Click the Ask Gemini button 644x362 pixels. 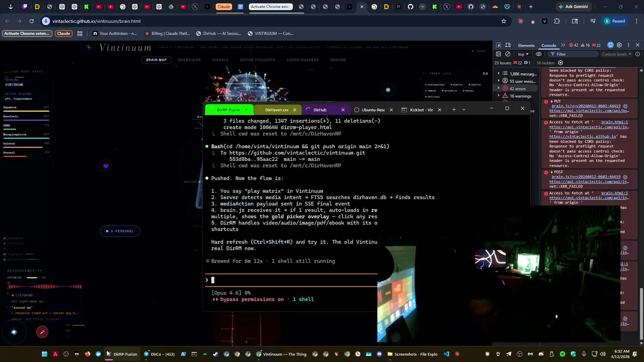pyautogui.click(x=573, y=7)
